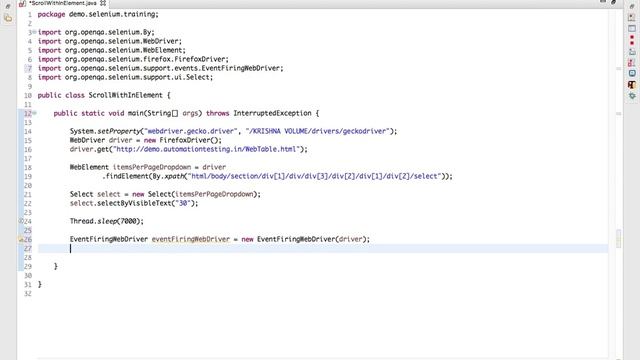
Task: Click the WebTable.html URL string
Action: click(206, 149)
